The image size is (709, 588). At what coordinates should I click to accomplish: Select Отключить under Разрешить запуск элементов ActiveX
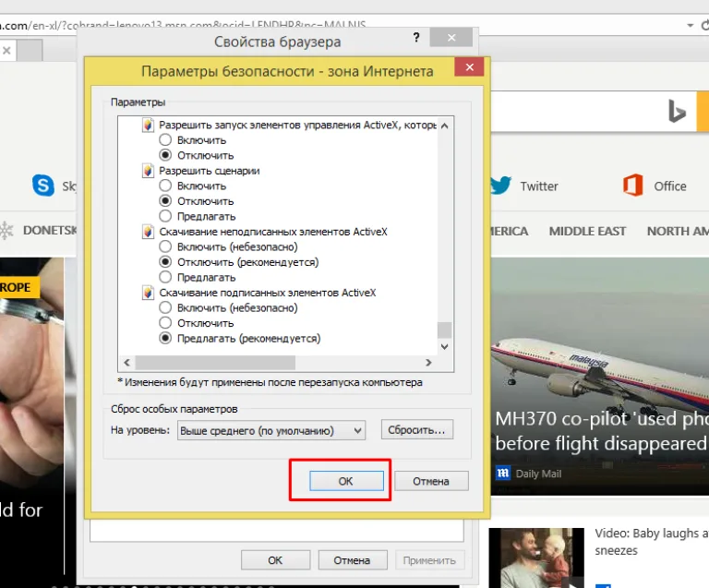pos(165,155)
